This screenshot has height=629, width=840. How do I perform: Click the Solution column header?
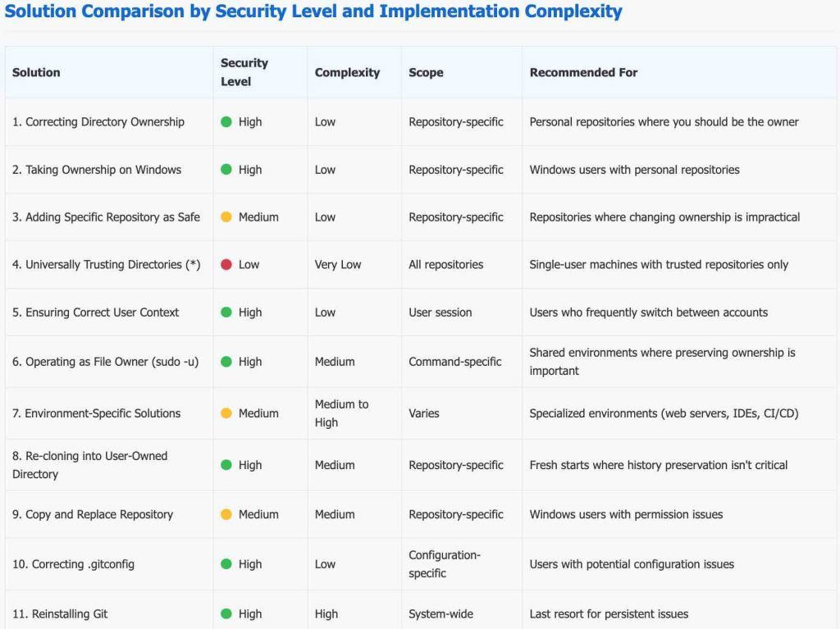pos(36,72)
